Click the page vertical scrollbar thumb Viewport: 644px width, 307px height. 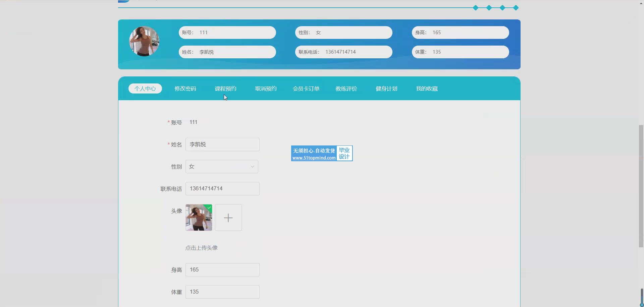click(641, 186)
